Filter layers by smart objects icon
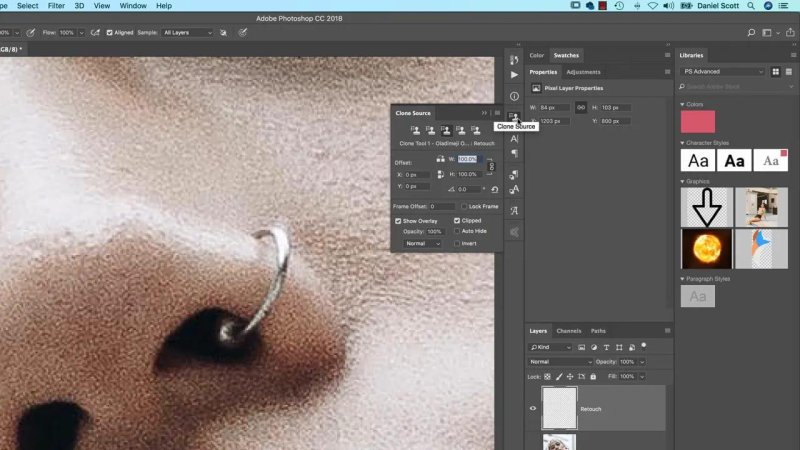The height and width of the screenshot is (450, 800). [632, 347]
